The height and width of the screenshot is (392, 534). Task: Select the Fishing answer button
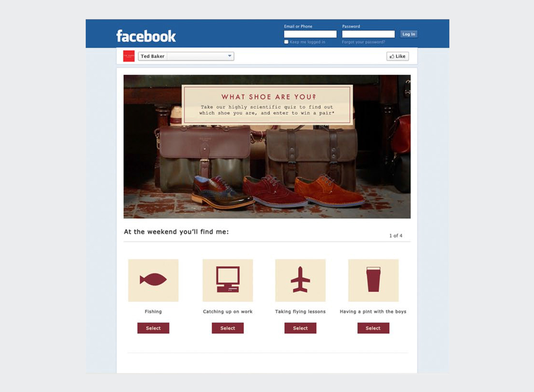point(153,328)
